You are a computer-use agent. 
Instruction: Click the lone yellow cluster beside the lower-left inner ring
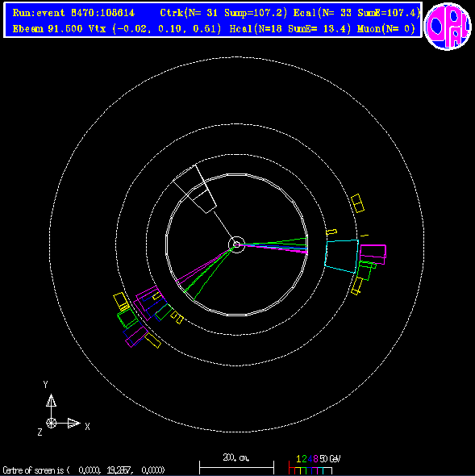(177, 317)
